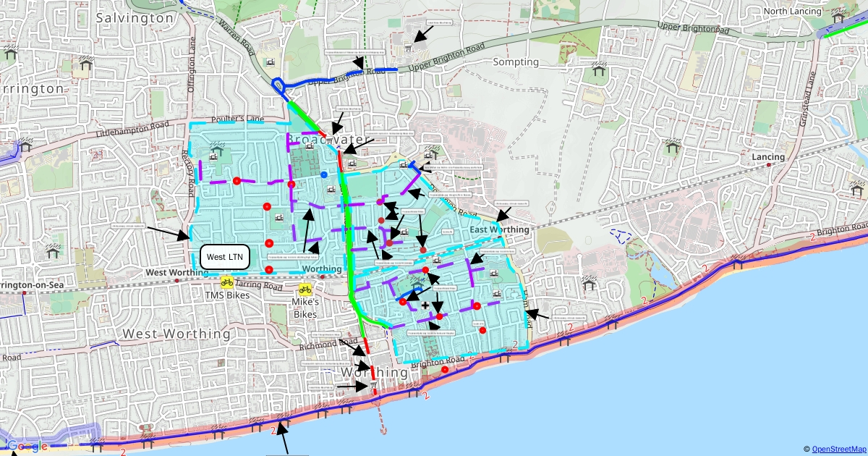Click the blue roundabout loop on Upper Brighton Road

pos(278,85)
